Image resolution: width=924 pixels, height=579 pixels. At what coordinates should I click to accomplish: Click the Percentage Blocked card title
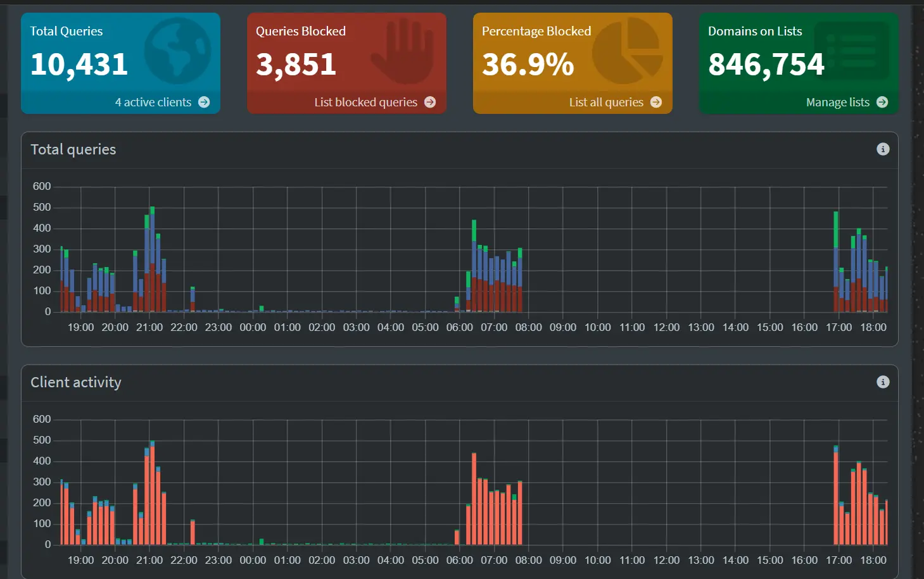coord(536,31)
